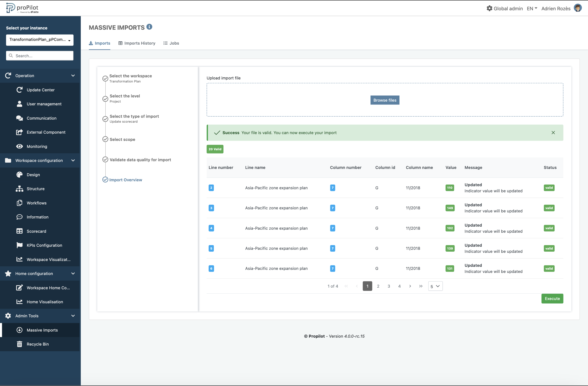Switch to the Imports History tab
Image resolution: width=588 pixels, height=386 pixels.
click(x=137, y=43)
